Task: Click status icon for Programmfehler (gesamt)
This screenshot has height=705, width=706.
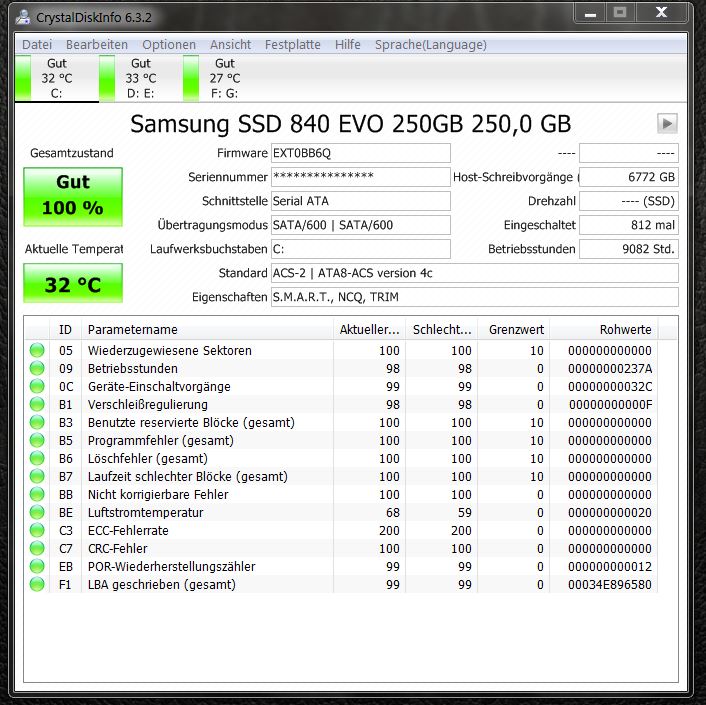Action: click(37, 440)
